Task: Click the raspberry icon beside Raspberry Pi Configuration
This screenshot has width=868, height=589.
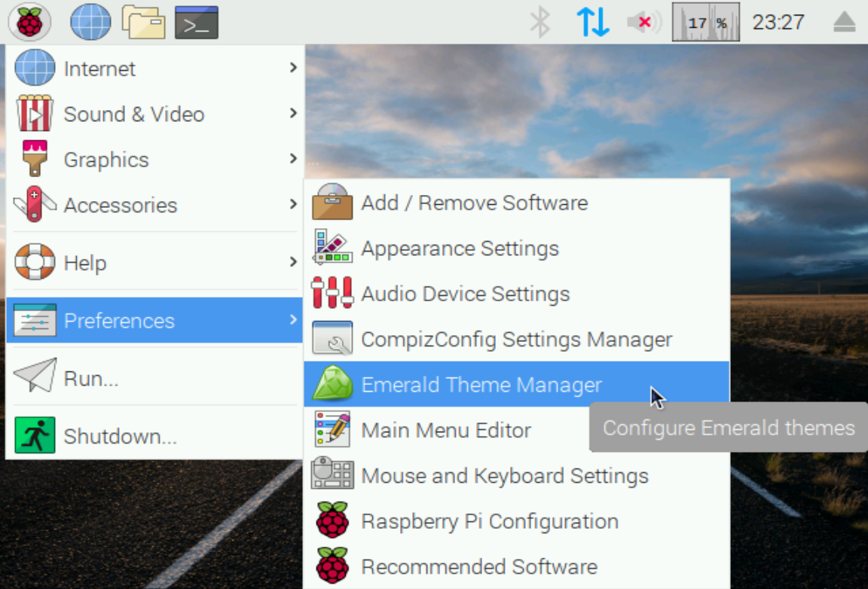Action: tap(332, 519)
